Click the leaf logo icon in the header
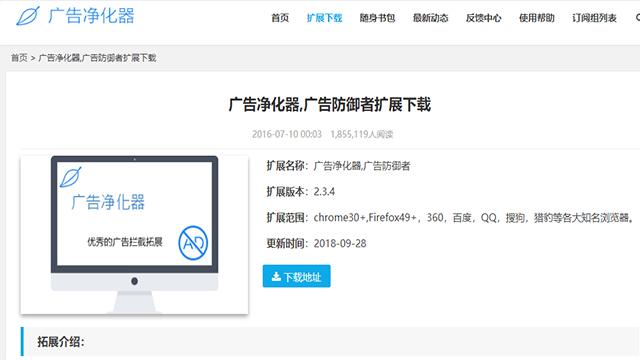Viewport: 640px width, 360px height. (28, 16)
